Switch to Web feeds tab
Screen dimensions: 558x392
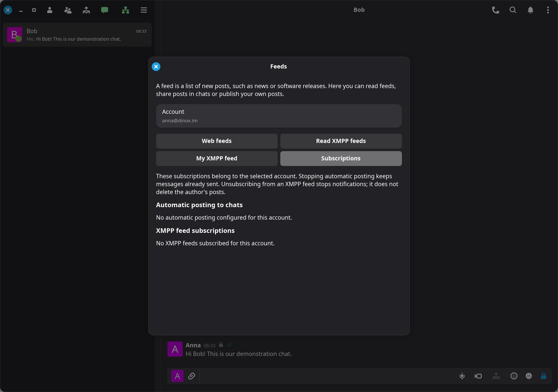[x=216, y=141]
